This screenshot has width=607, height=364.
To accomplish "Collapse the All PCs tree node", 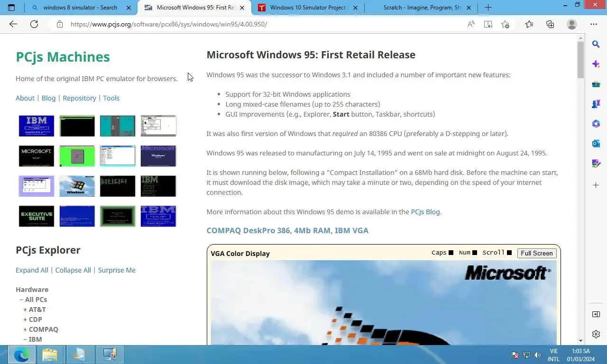I will pos(33,300).
